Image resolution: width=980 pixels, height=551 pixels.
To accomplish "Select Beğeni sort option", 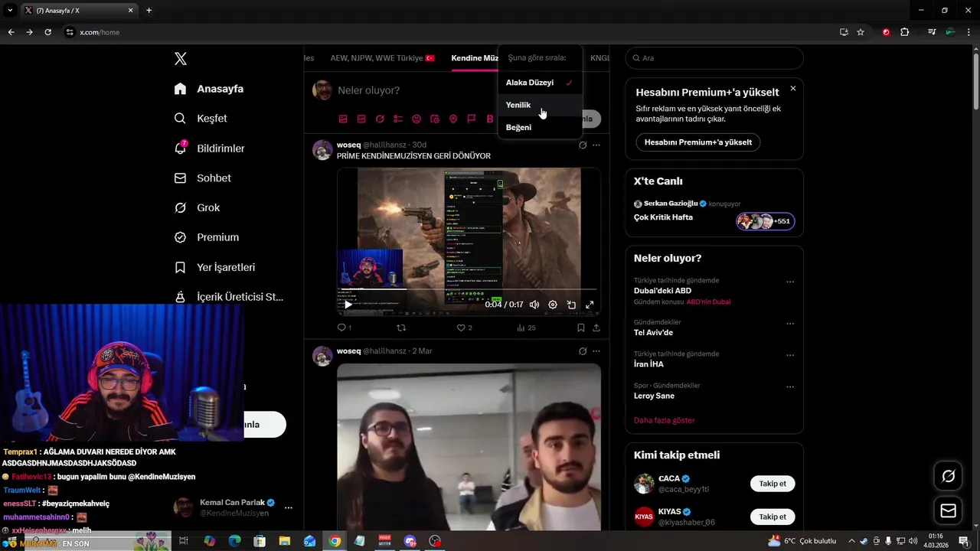I will pyautogui.click(x=540, y=127).
